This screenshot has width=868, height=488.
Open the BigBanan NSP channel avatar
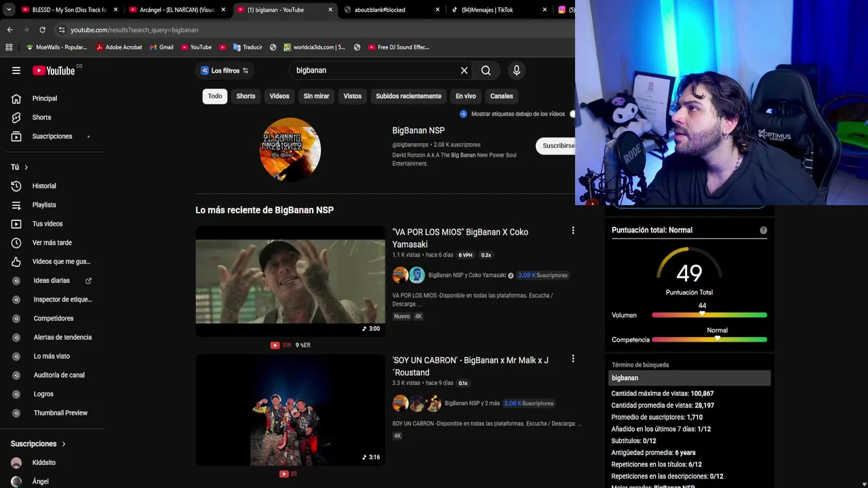[290, 149]
